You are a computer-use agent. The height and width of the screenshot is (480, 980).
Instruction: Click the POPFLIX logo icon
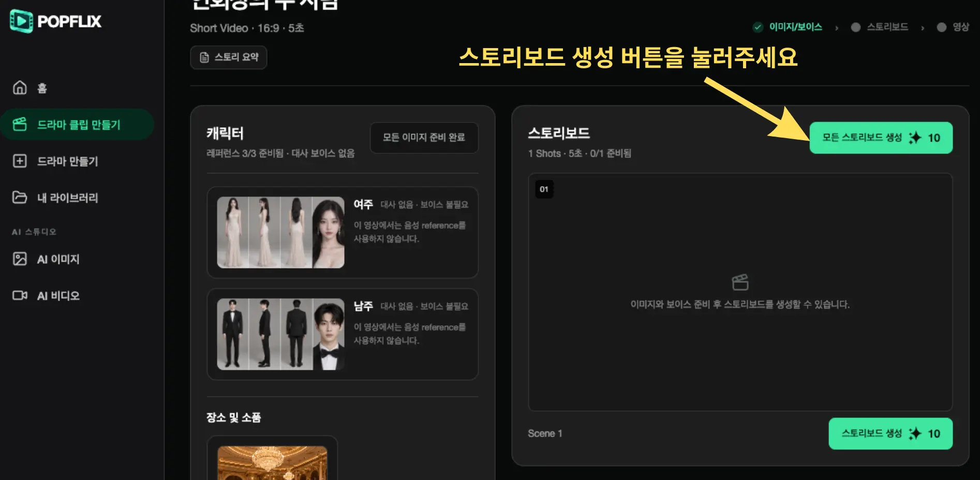(x=21, y=21)
